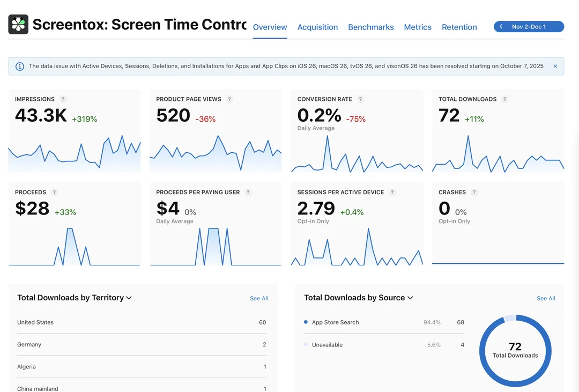This screenshot has height=392, width=579.
Task: Click help icon beside Proceeds Per Paying User
Action: pos(248,193)
